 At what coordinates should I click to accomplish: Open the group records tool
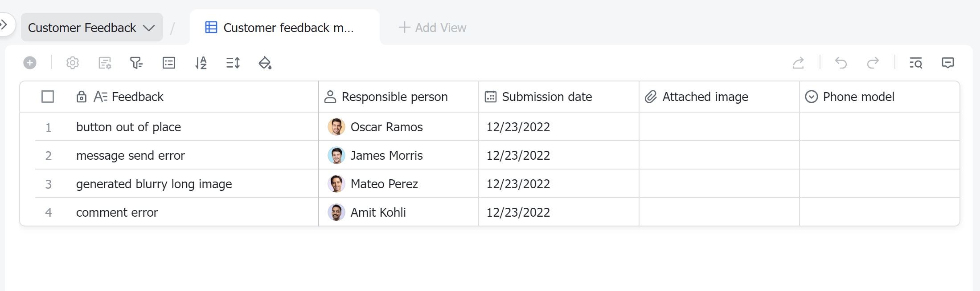coord(169,63)
